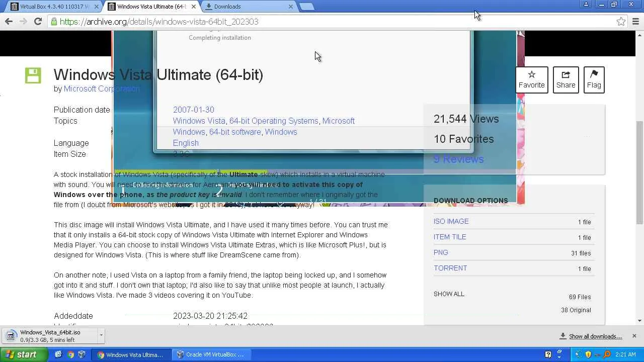Click the help question mark taskbar icon
644x362 pixels.
pos(548,354)
